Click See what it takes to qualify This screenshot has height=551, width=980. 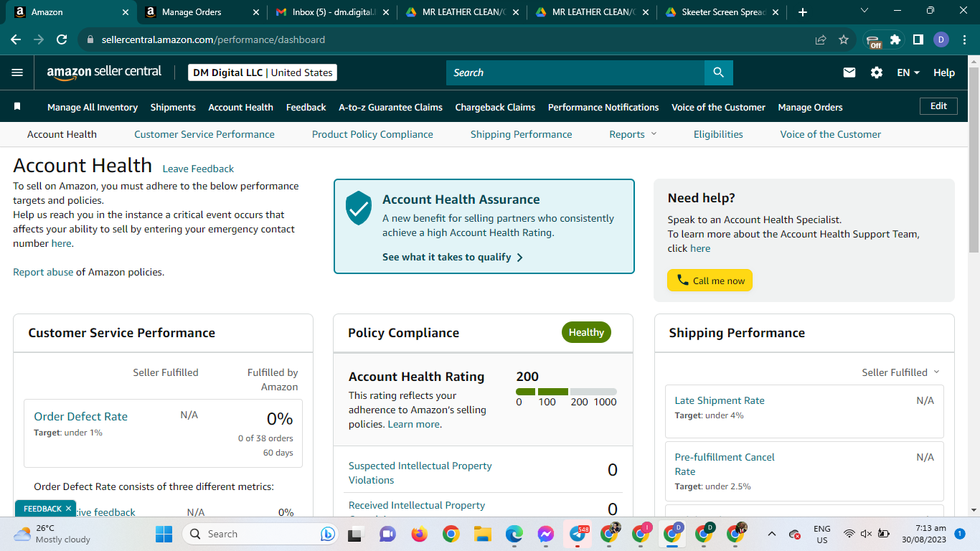pyautogui.click(x=453, y=257)
